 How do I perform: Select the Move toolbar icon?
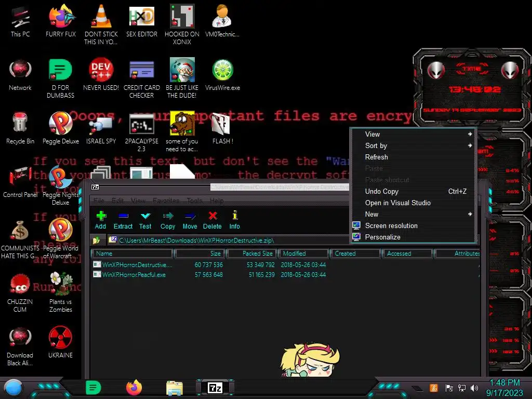190,220
